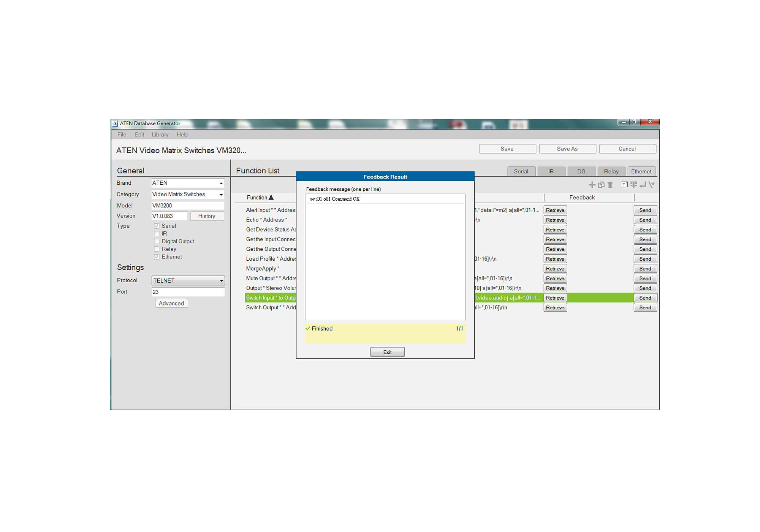Toggle the Serial type checkbox
This screenshot has height=532, width=760.
(157, 226)
